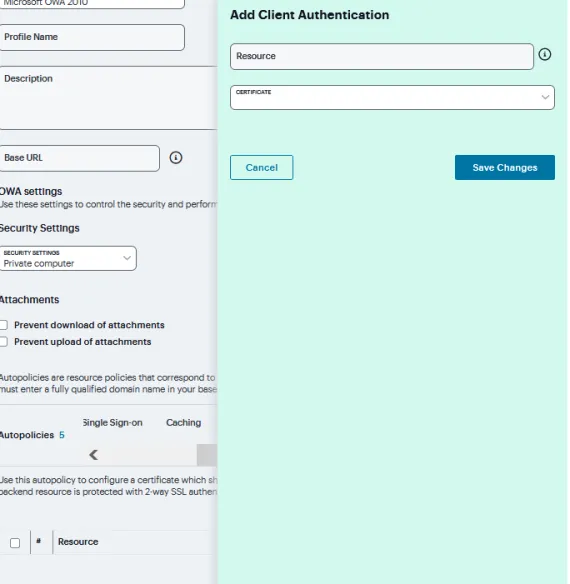Click the left arrow in the autopolicies tab scroller
The width and height of the screenshot is (570, 584).
pyautogui.click(x=94, y=455)
